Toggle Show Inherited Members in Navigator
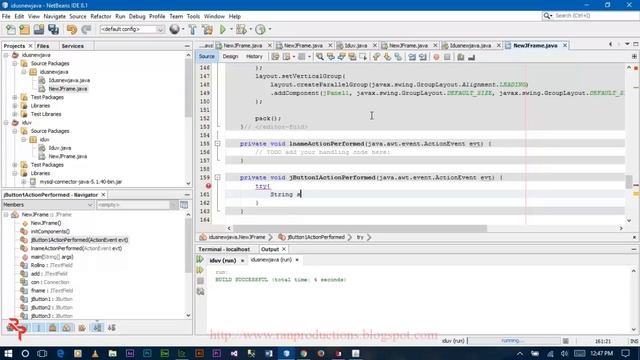This screenshot has height=360, width=640. point(11,327)
